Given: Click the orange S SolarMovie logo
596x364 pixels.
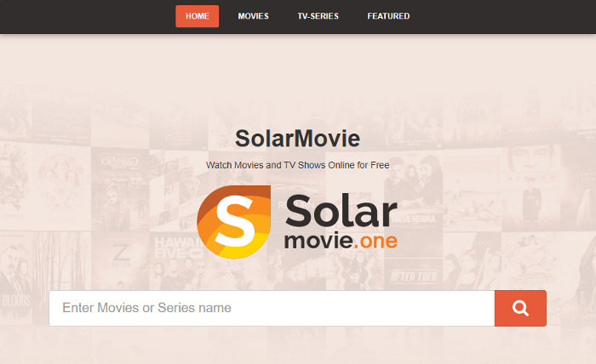Looking at the screenshot, I should pyautogui.click(x=234, y=222).
